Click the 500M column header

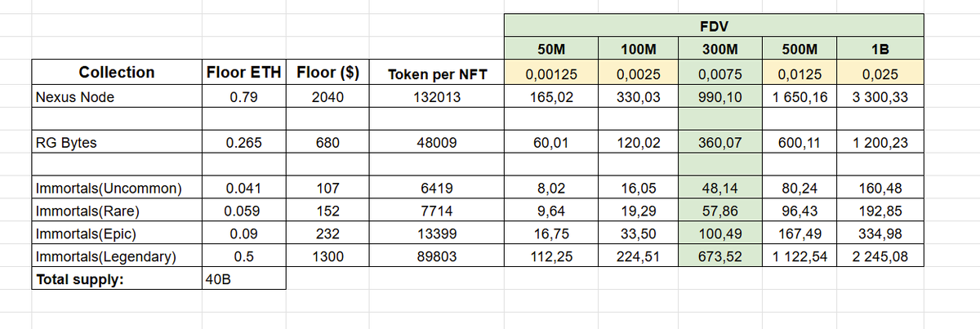tap(801, 49)
